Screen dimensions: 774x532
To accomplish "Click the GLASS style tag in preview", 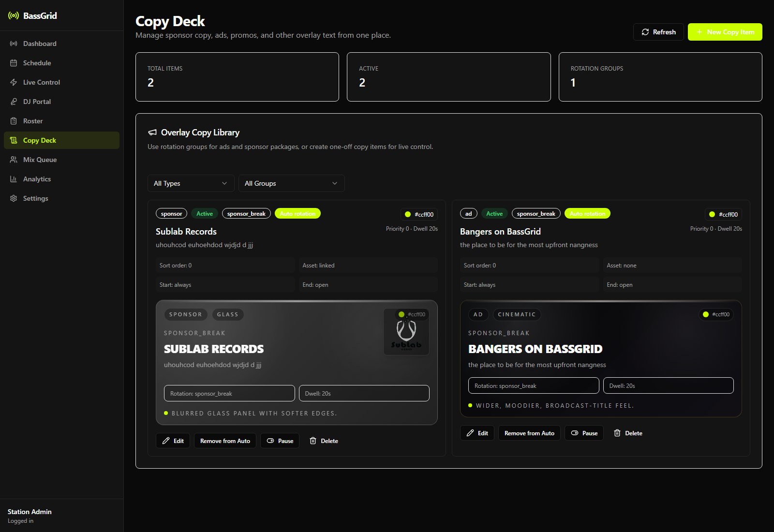I will (x=228, y=314).
